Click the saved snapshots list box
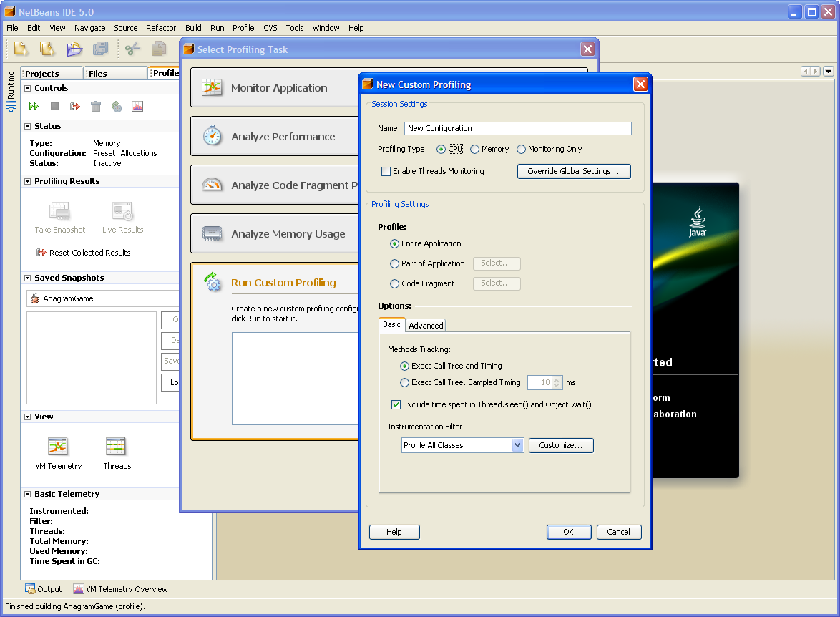This screenshot has width=840, height=617. (x=92, y=358)
